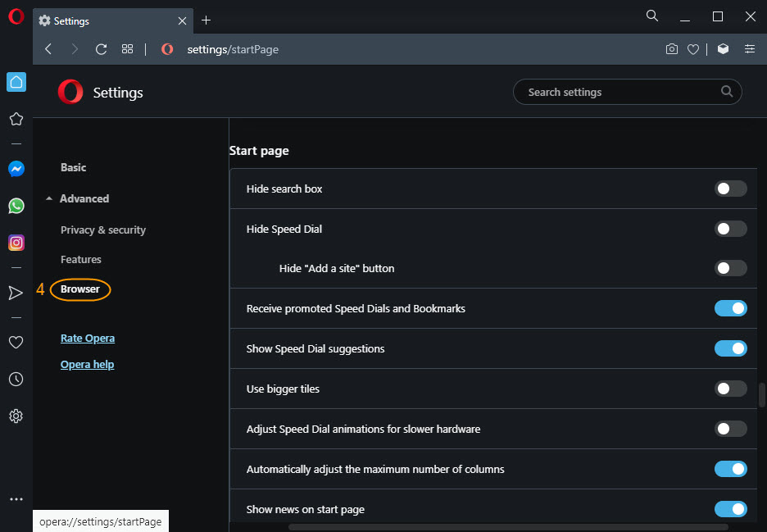Open Messenger from the sidebar
Image resolution: width=767 pixels, height=532 pixels.
[x=16, y=169]
